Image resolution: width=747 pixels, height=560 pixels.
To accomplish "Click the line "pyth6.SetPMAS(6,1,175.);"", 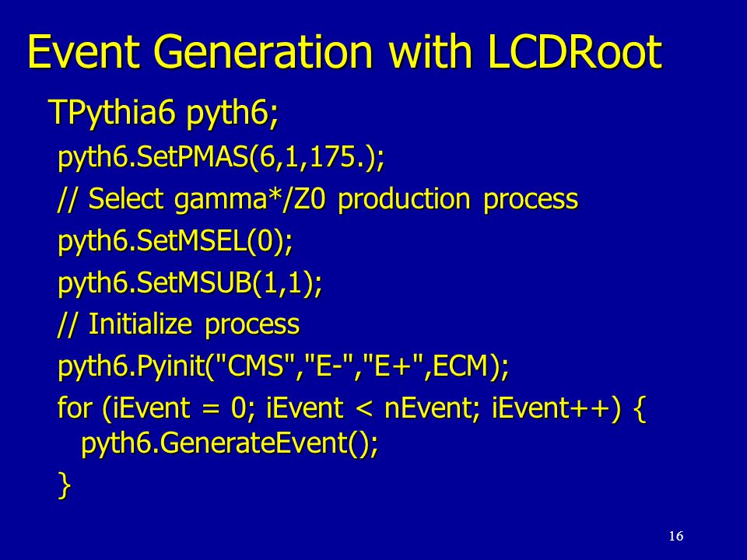I will point(220,158).
